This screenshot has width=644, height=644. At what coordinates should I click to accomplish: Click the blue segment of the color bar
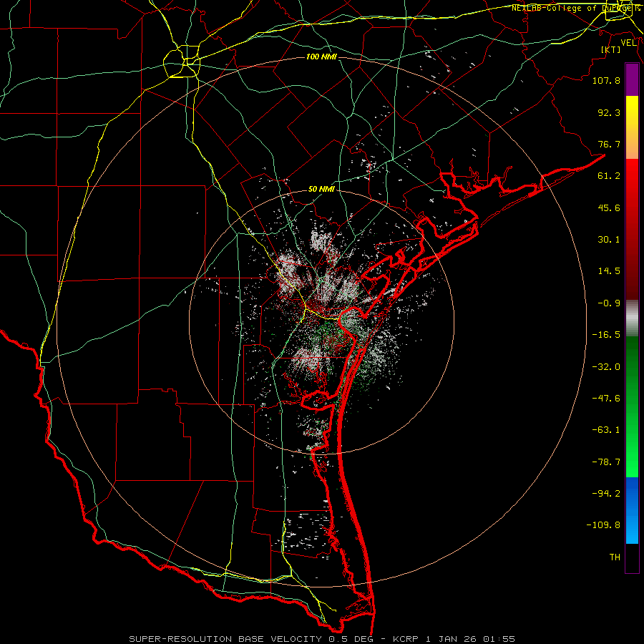632,510
